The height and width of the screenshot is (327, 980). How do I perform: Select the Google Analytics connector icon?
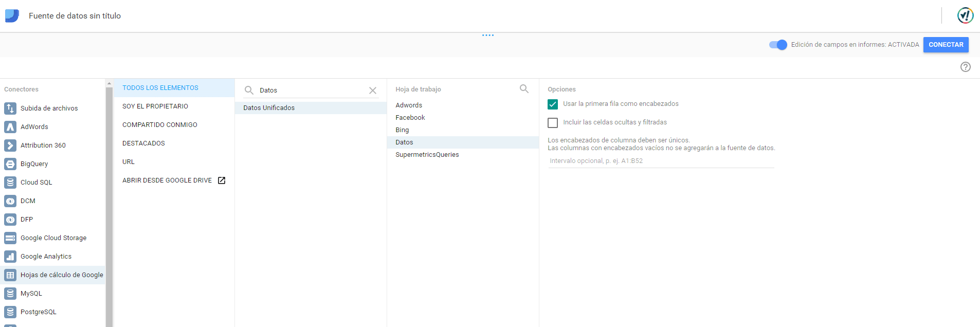coord(10,257)
